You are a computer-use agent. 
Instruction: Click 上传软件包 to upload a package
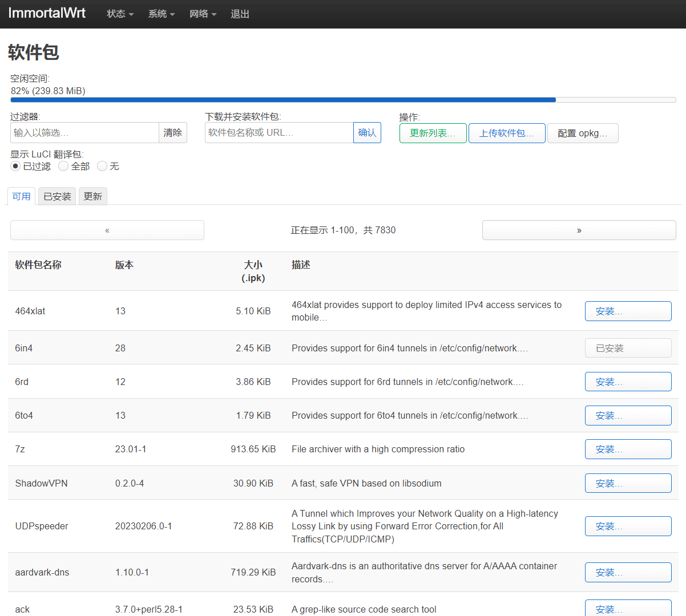click(x=506, y=133)
